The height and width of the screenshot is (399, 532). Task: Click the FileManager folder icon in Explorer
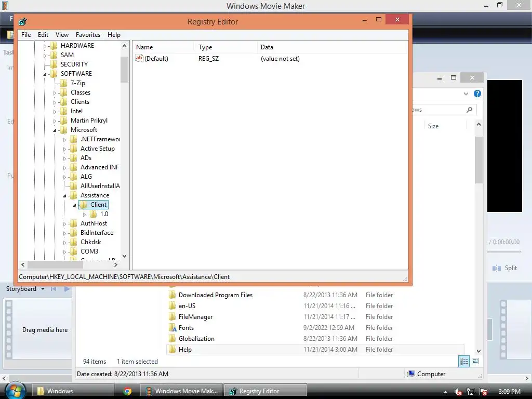coord(172,316)
